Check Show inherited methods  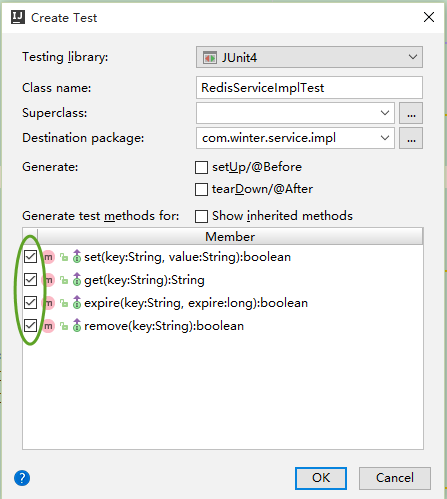click(x=201, y=216)
